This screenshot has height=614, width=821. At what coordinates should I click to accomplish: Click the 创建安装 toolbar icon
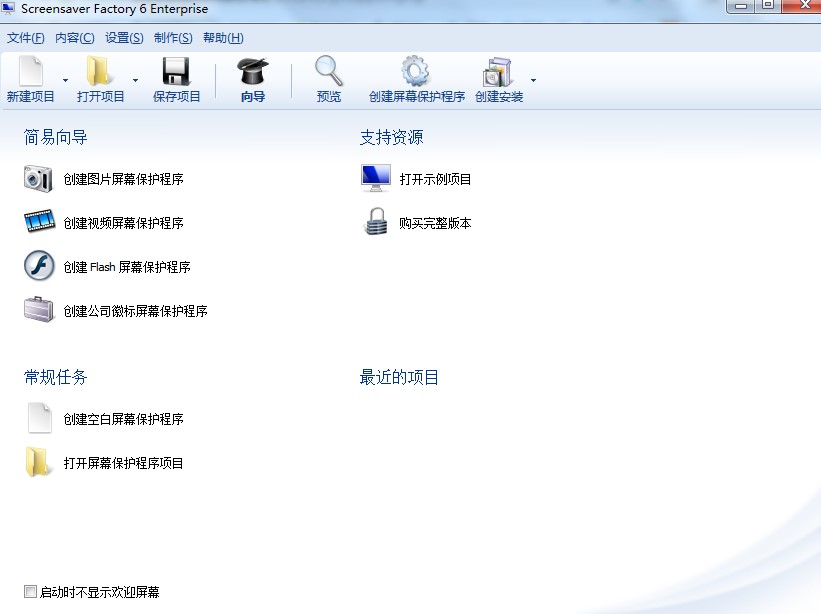coord(497,72)
